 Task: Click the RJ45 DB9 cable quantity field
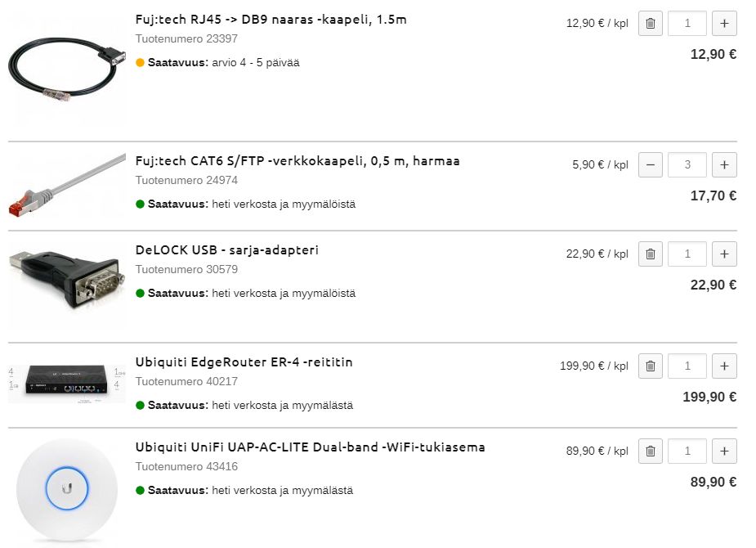[687, 24]
